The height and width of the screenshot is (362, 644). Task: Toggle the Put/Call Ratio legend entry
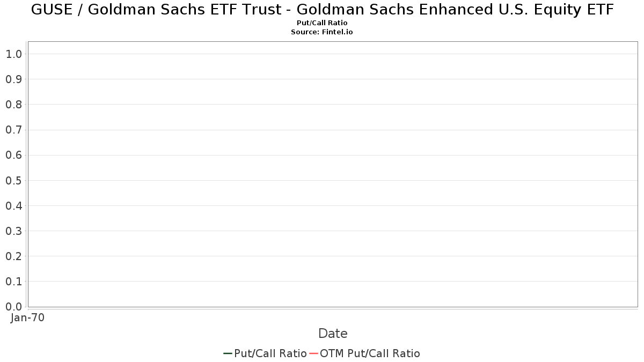270,353
